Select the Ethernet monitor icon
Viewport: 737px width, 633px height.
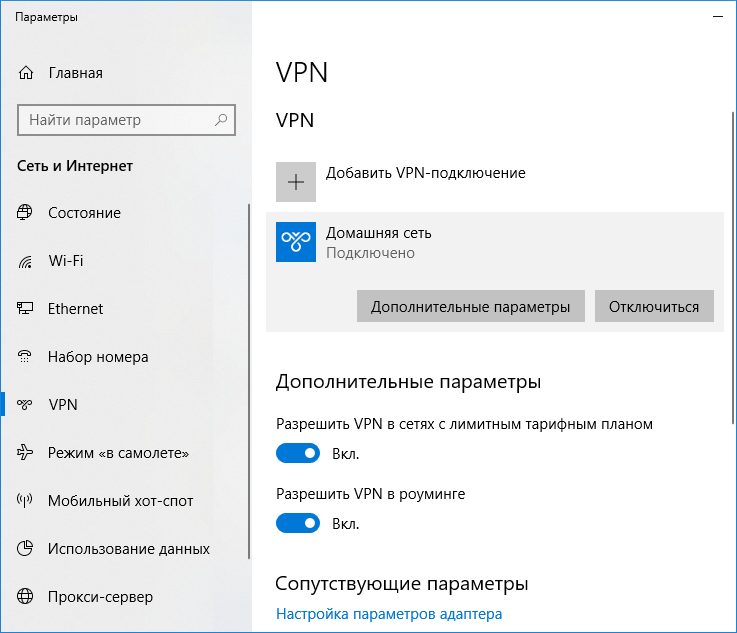(26, 309)
